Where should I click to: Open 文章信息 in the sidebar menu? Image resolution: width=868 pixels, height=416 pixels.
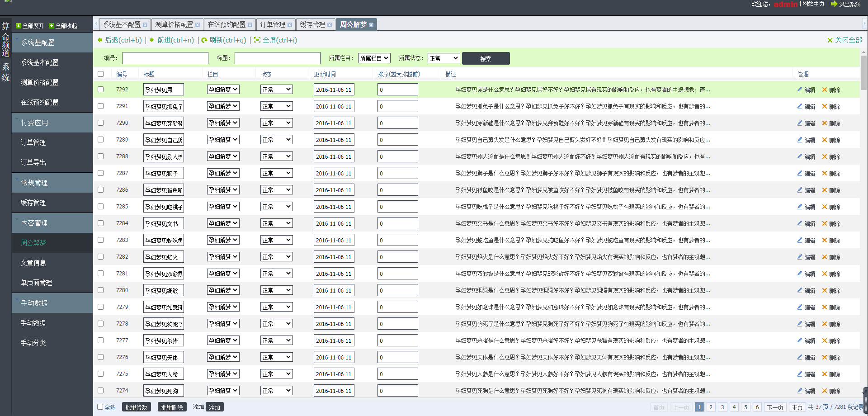tap(33, 263)
